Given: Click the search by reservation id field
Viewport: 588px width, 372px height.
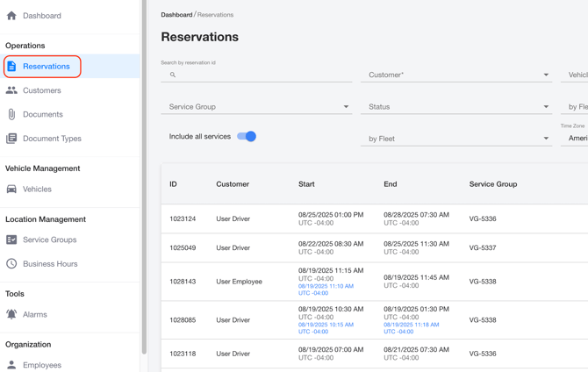Looking at the screenshot, I should click(x=259, y=75).
